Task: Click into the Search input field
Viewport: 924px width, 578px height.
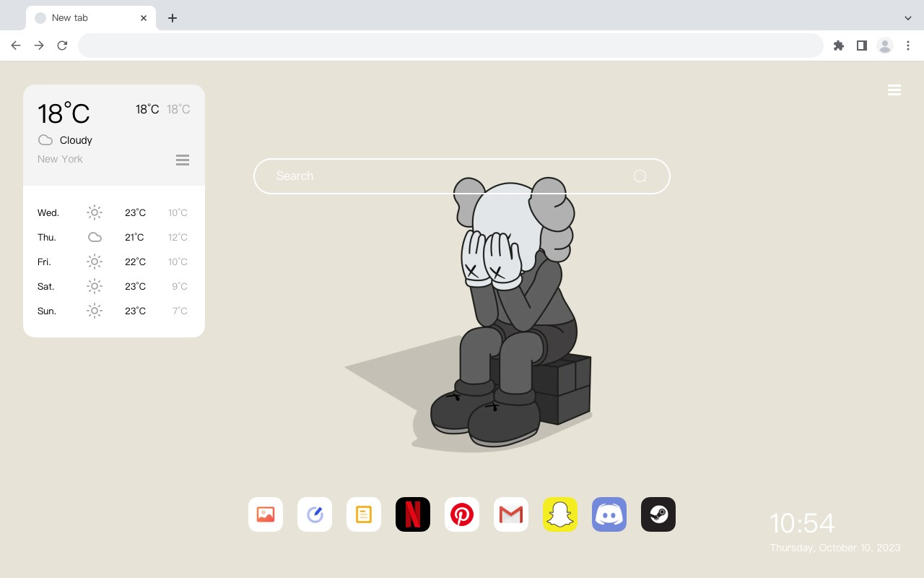Action: (x=462, y=176)
